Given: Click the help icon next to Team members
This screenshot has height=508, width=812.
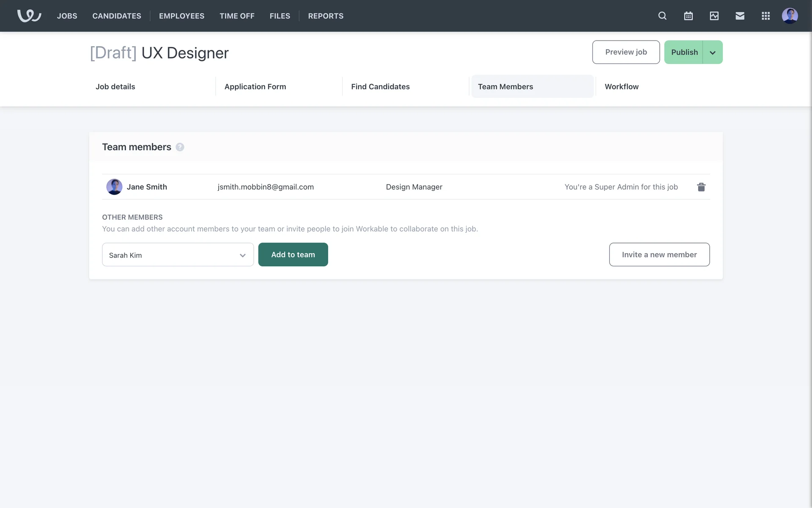Looking at the screenshot, I should pyautogui.click(x=180, y=147).
